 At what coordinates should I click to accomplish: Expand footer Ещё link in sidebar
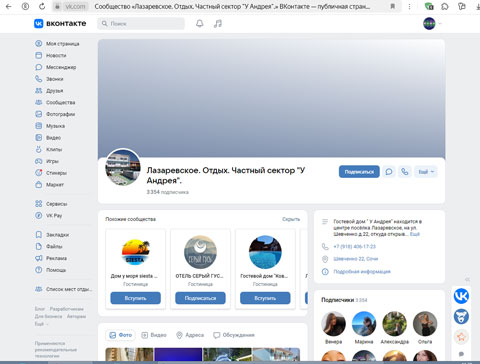(41, 324)
